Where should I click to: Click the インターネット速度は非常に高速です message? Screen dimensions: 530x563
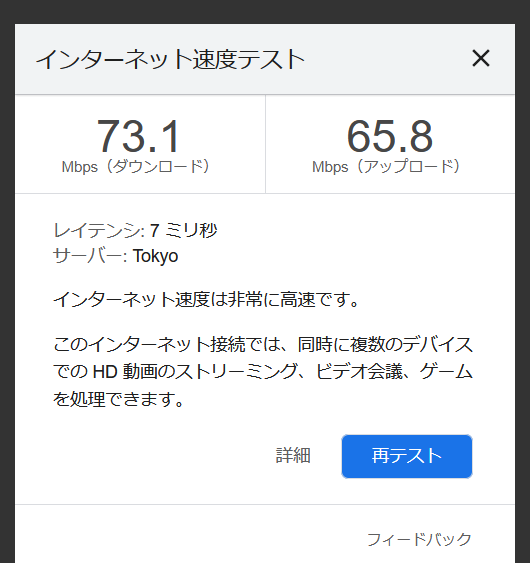[206, 299]
